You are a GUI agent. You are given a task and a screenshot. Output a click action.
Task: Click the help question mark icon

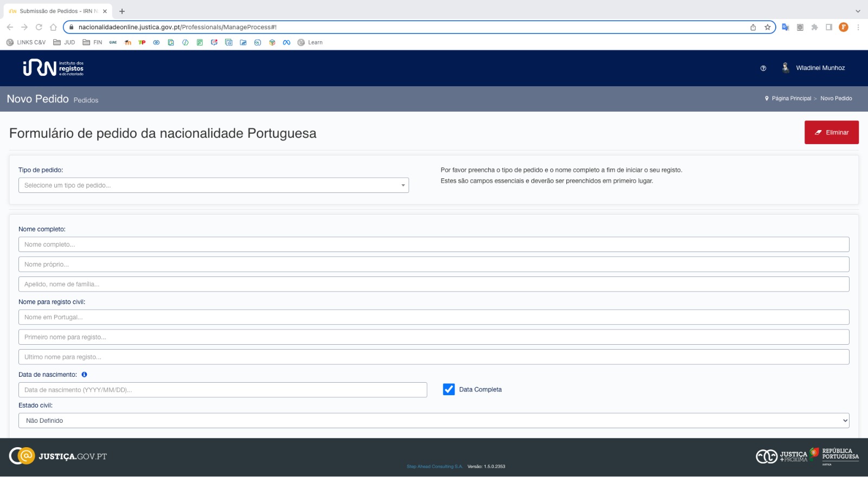click(x=763, y=68)
